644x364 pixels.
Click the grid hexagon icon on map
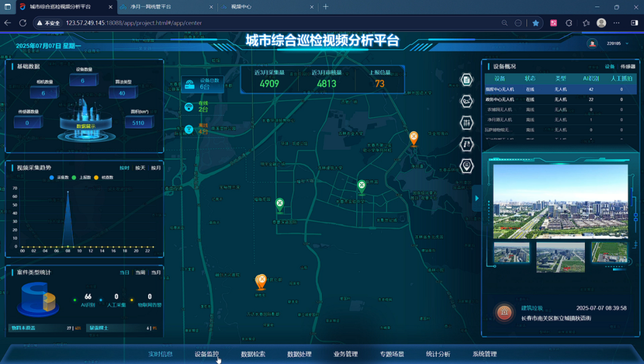[x=466, y=123]
